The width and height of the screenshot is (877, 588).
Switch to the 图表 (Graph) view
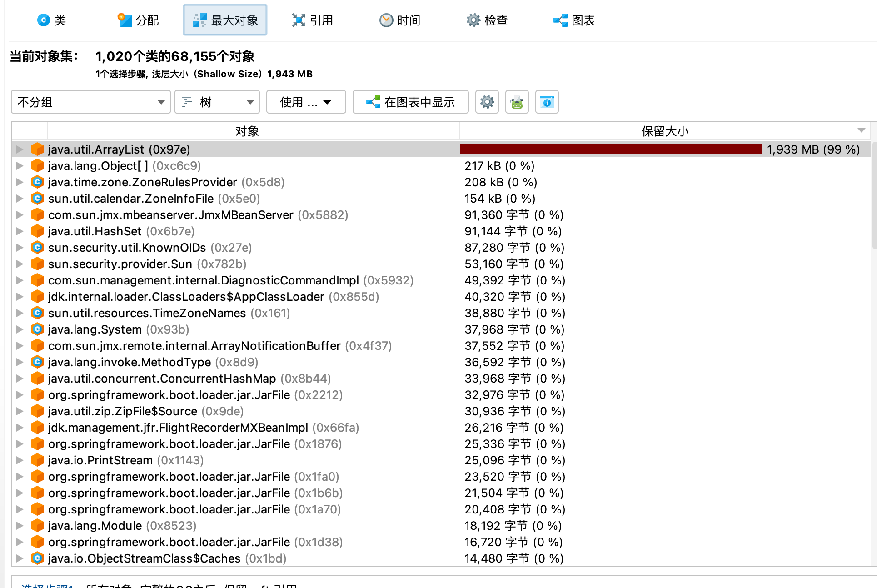click(574, 20)
